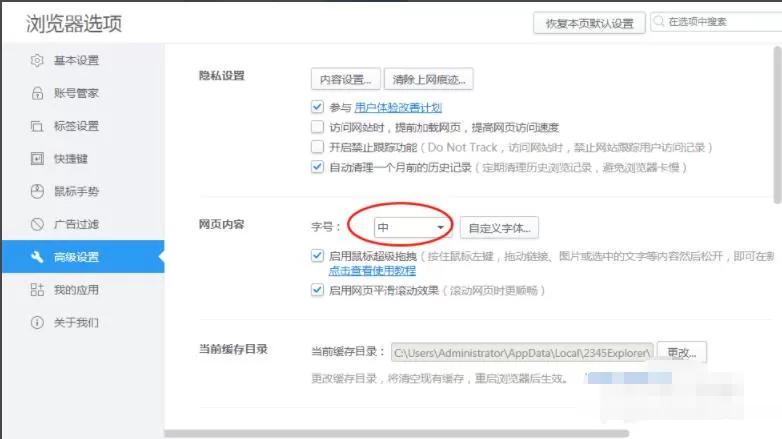Click the 隐私设置 section heading
782x439 pixels.
pos(222,76)
